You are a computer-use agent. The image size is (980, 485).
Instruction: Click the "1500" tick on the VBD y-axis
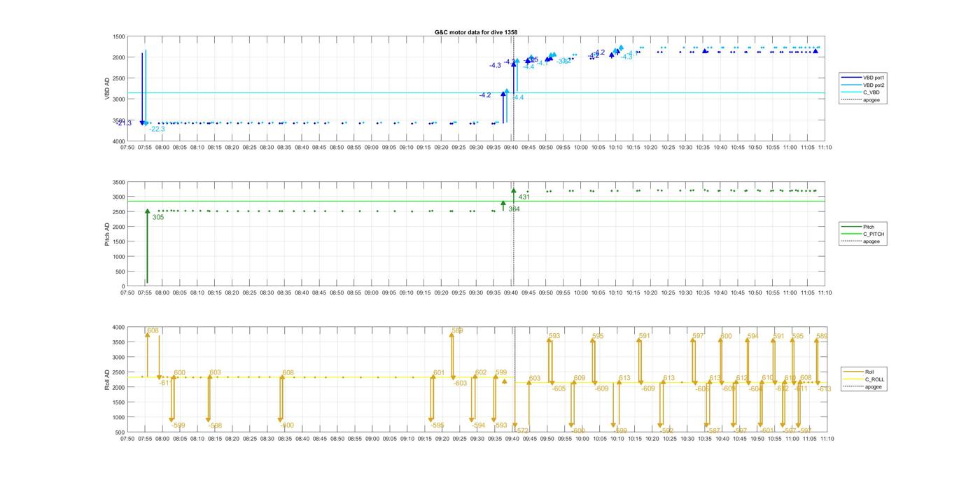click(119, 36)
